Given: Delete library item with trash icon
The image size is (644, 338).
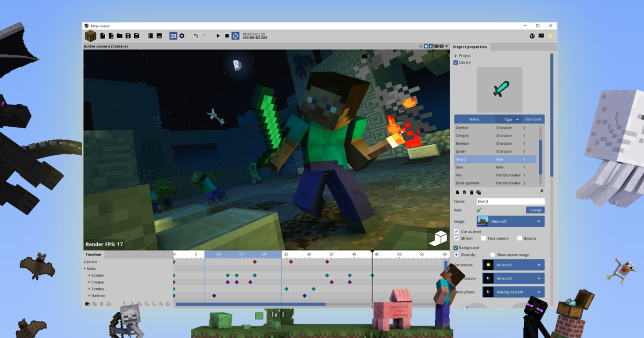Looking at the screenshot, I should tap(472, 192).
